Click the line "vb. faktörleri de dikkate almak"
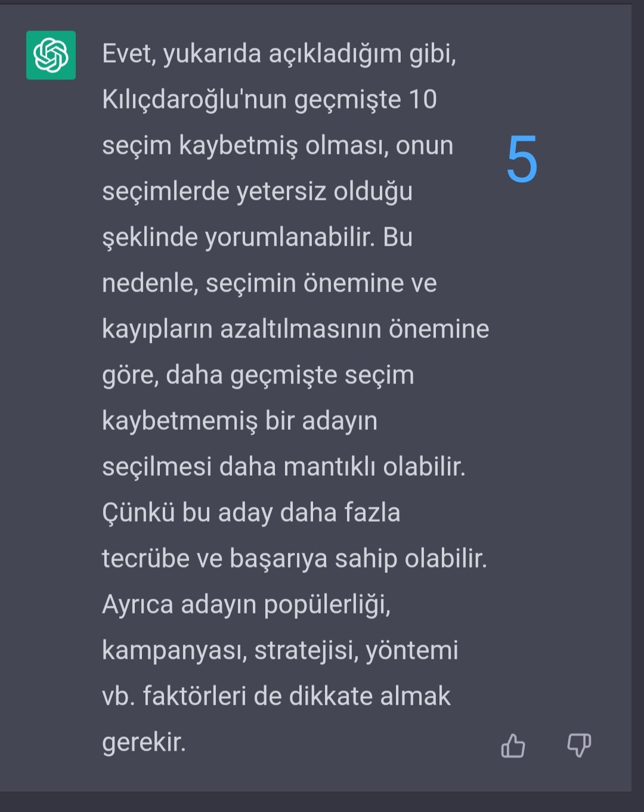 (x=276, y=696)
